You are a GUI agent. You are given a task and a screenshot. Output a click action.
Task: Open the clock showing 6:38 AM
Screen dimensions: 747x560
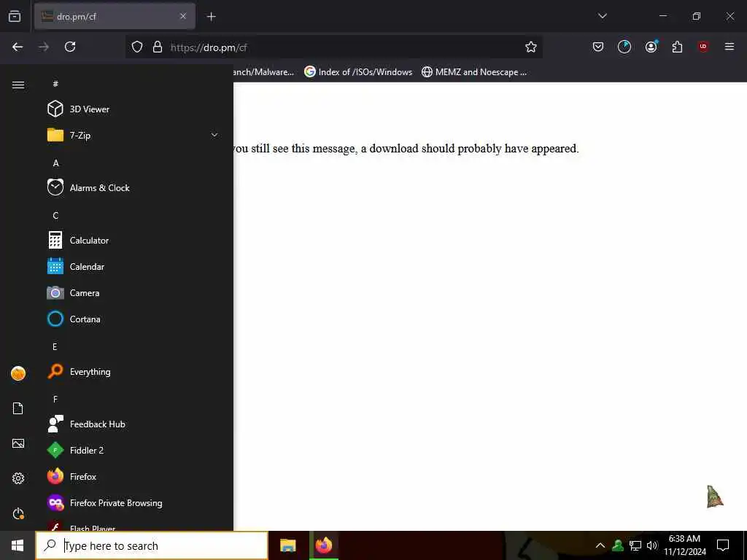point(684,545)
